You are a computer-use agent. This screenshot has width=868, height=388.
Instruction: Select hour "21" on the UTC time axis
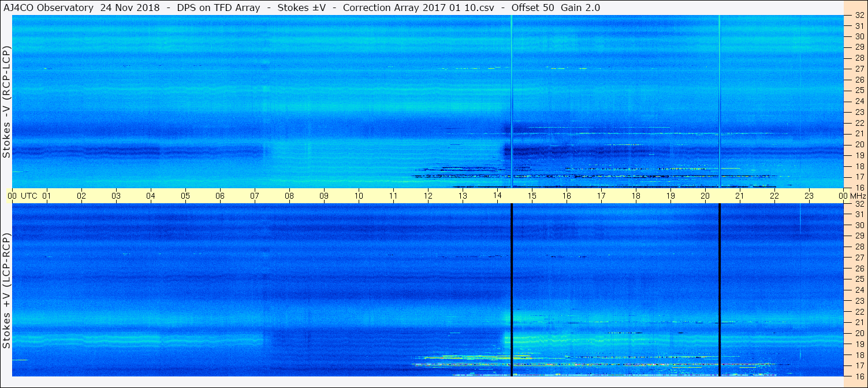click(740, 196)
